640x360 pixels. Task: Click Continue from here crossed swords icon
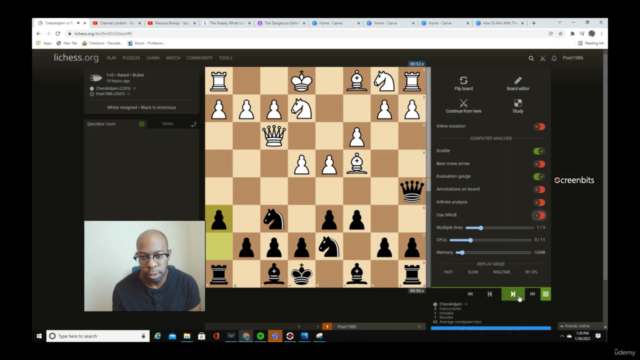pos(463,103)
